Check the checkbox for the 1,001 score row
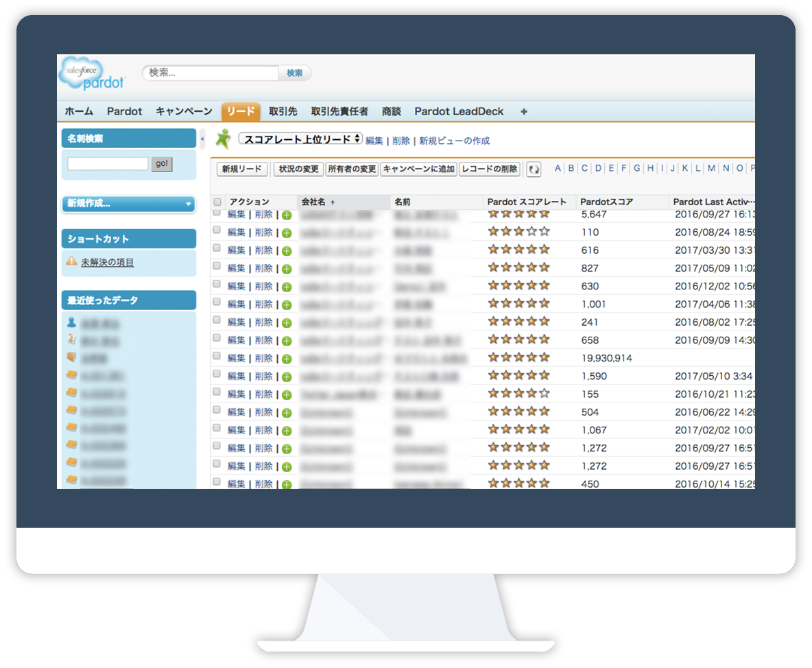Screen dimensions: 812x668 click(x=217, y=302)
